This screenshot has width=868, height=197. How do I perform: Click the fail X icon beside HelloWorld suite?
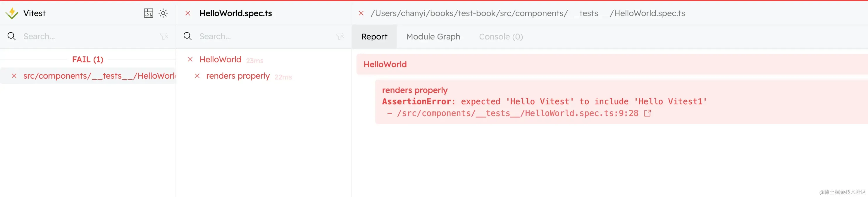point(190,60)
